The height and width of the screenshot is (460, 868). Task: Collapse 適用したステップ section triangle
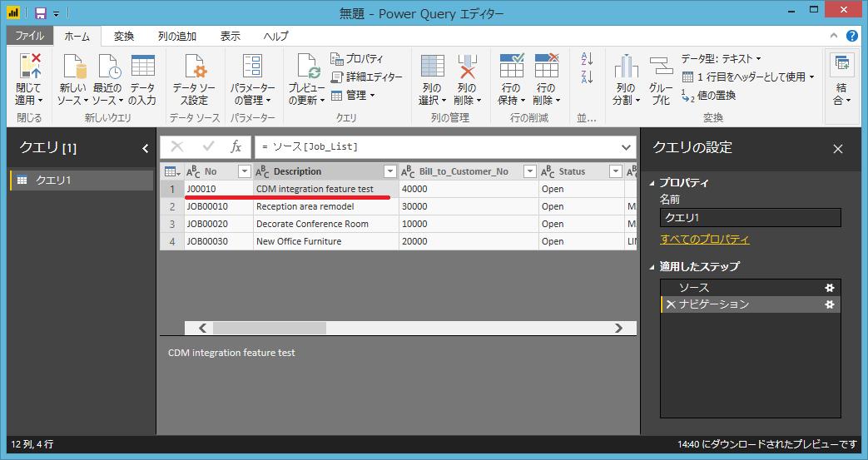pos(652,267)
